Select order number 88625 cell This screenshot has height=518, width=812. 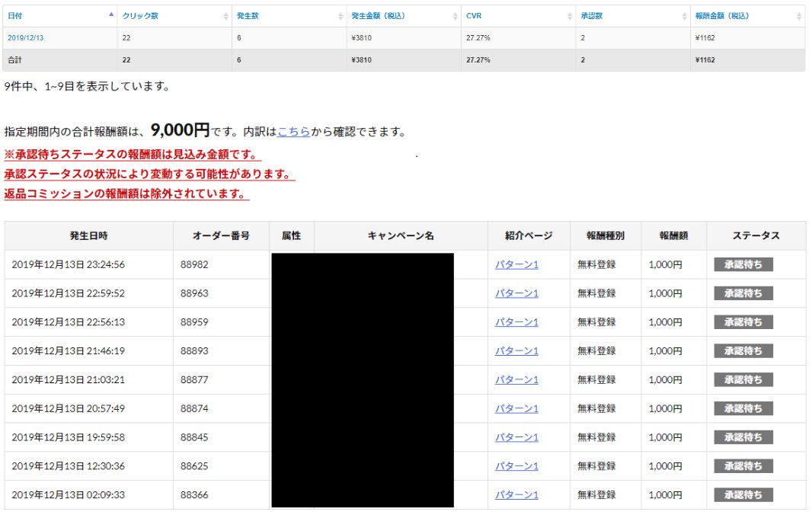pos(221,465)
